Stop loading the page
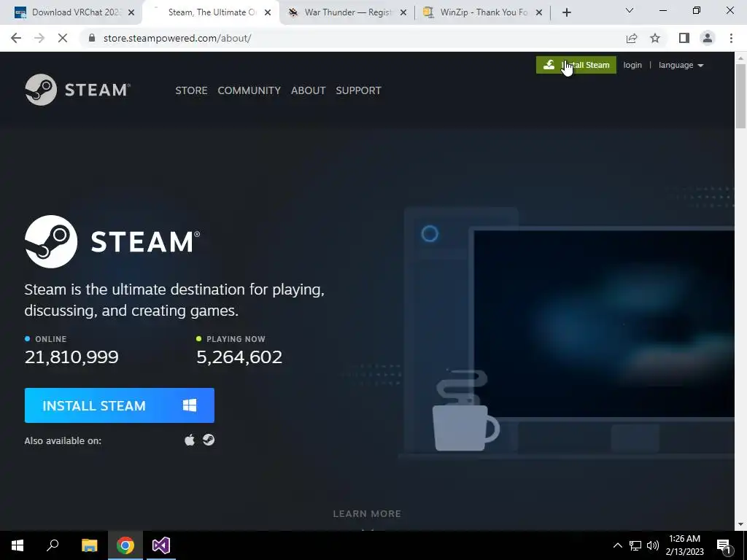 [x=63, y=38]
